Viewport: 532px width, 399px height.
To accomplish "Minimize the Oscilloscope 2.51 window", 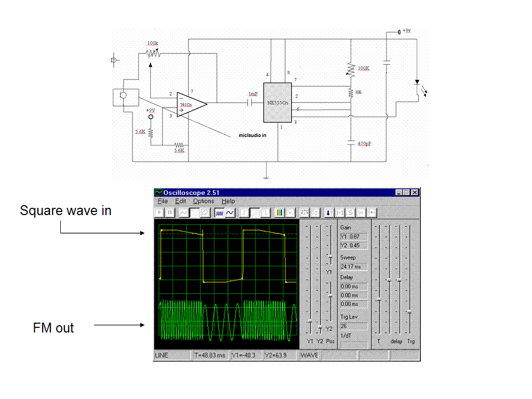I will tap(400, 192).
